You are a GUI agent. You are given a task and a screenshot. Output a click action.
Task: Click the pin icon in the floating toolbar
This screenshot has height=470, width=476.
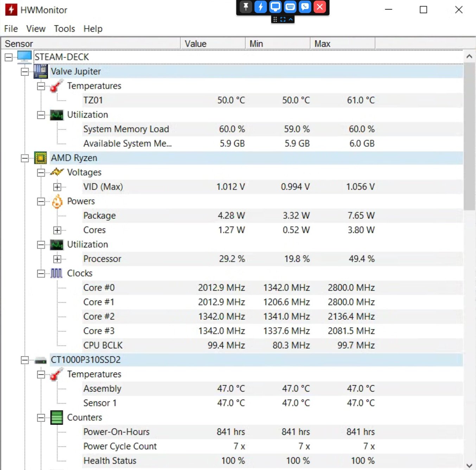click(x=246, y=7)
